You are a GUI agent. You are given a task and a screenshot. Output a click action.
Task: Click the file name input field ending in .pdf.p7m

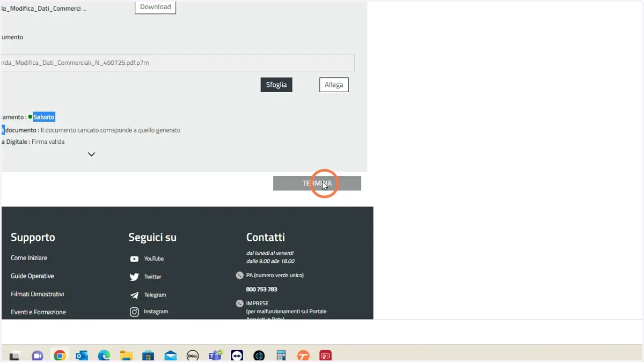click(177, 63)
